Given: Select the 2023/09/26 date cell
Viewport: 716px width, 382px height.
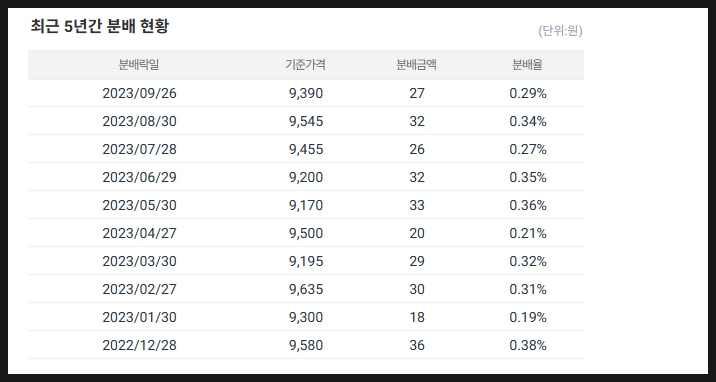Looking at the screenshot, I should (x=139, y=93).
